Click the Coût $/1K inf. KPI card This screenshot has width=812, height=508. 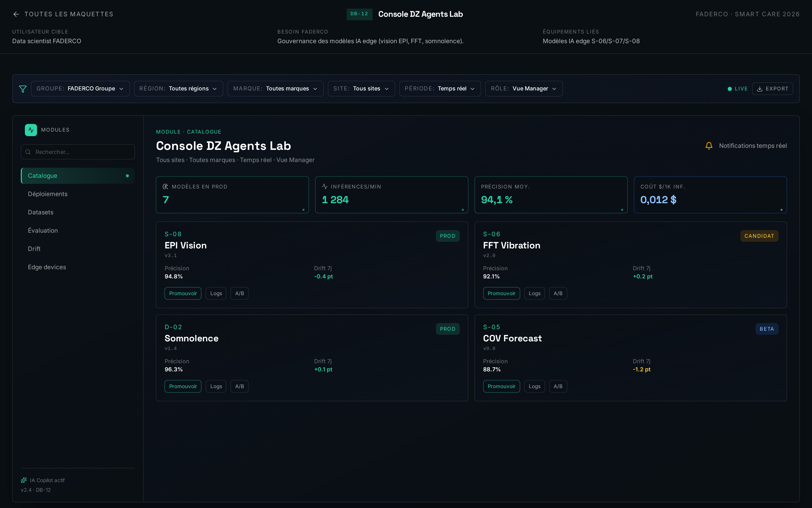710,195
